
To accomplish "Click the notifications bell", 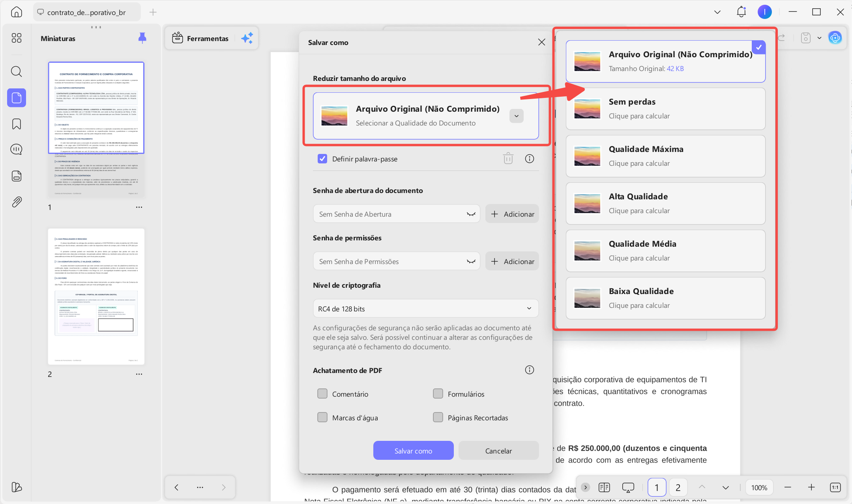I will [x=741, y=12].
